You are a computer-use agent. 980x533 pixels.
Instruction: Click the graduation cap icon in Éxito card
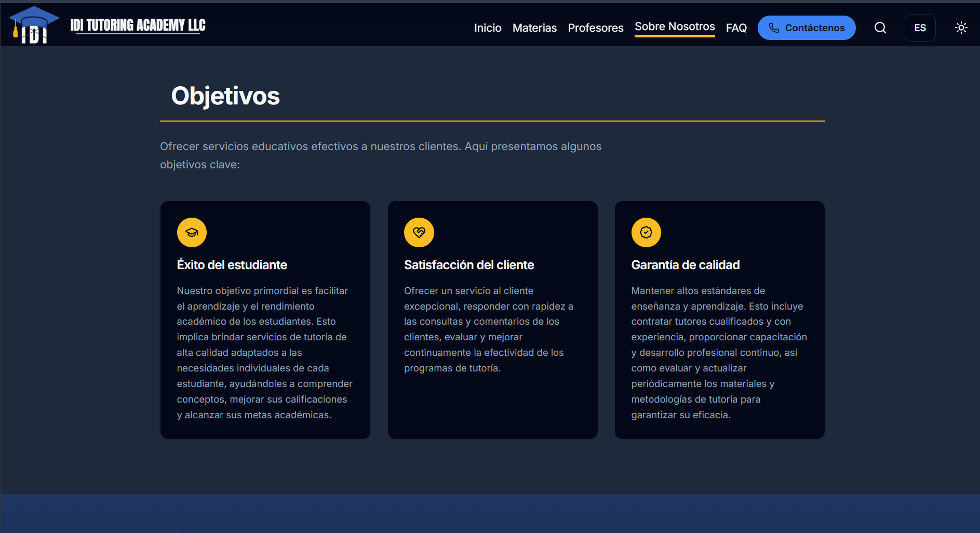pos(192,232)
